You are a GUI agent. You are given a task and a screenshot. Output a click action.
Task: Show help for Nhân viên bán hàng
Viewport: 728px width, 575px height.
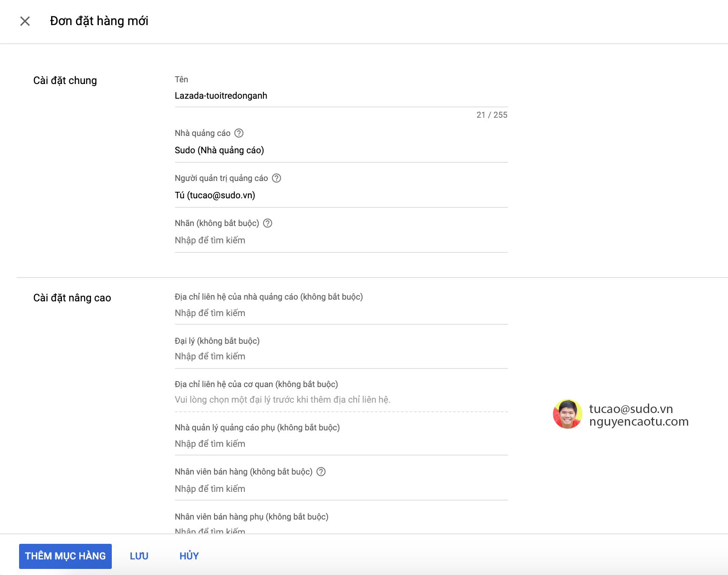[x=321, y=472]
